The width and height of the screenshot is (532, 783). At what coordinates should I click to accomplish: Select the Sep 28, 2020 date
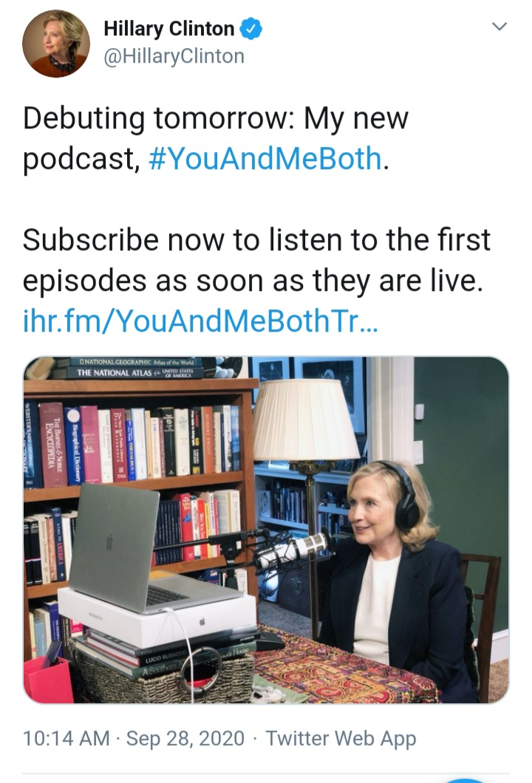pyautogui.click(x=185, y=738)
